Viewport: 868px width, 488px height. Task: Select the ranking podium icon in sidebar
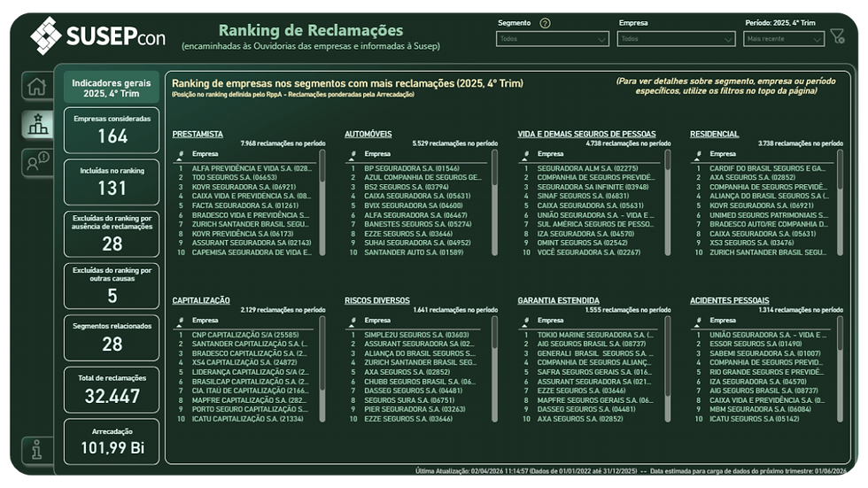(37, 124)
